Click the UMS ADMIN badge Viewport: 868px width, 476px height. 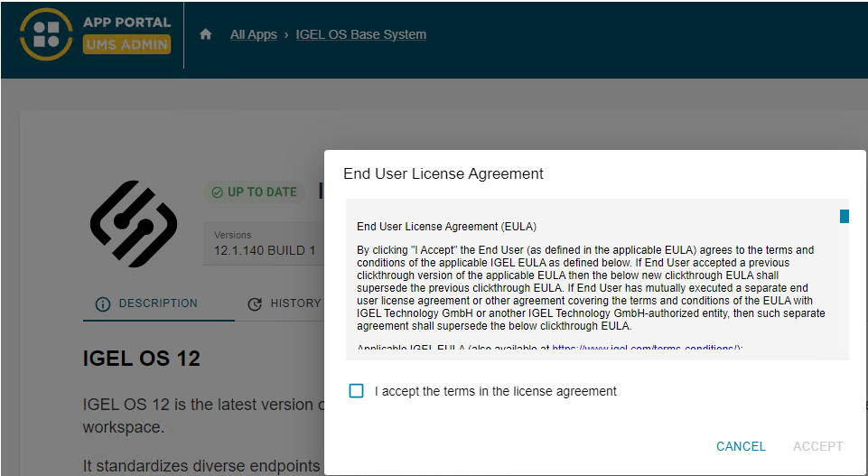(126, 44)
